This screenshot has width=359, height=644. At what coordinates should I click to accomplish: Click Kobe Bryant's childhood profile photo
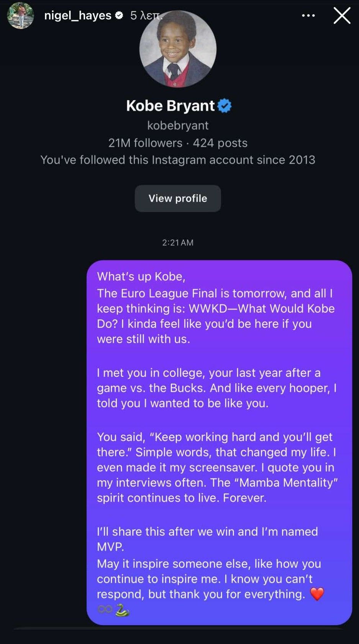[178, 49]
